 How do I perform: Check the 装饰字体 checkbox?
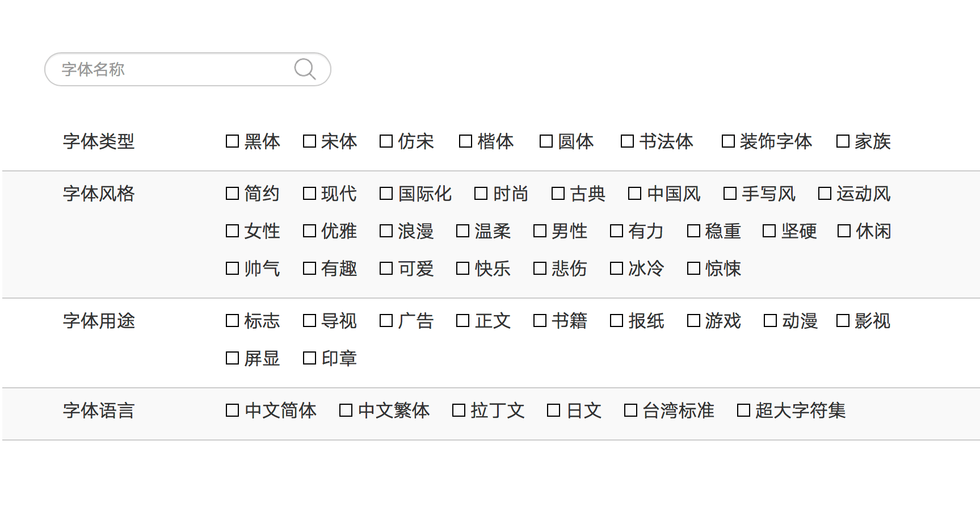pyautogui.click(x=727, y=141)
